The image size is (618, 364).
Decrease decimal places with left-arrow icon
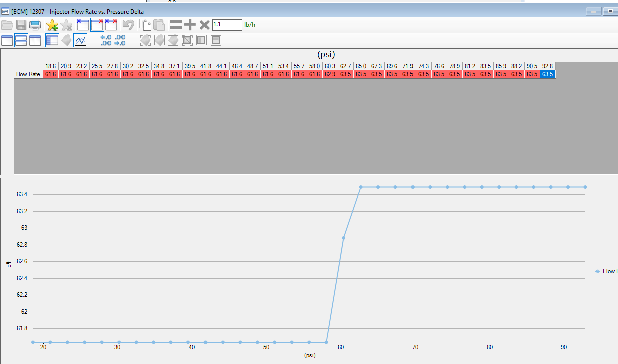tap(106, 40)
